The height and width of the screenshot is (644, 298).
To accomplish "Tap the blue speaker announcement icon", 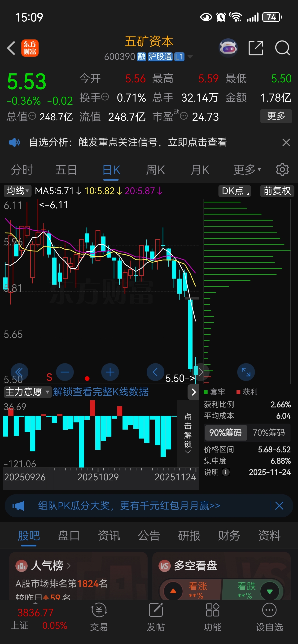I will 14,142.
